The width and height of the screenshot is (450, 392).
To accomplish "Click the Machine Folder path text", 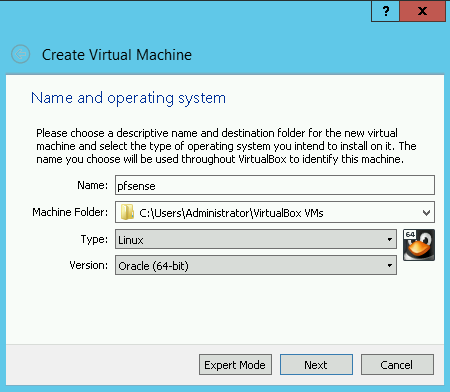I will pos(231,213).
